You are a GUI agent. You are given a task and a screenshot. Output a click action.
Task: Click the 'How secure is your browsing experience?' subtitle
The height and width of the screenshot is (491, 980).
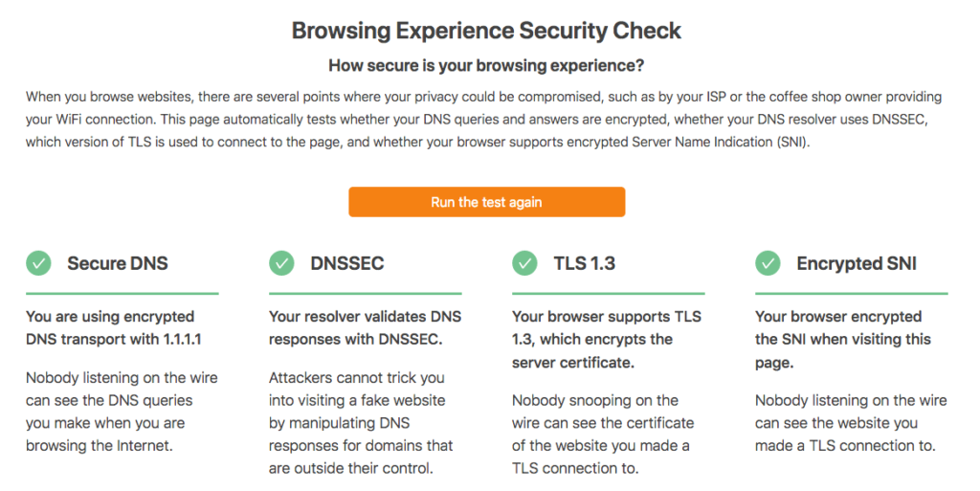point(486,66)
